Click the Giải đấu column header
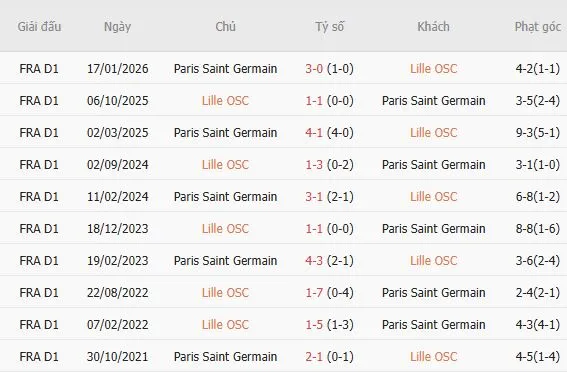The image size is (567, 372). (x=39, y=27)
